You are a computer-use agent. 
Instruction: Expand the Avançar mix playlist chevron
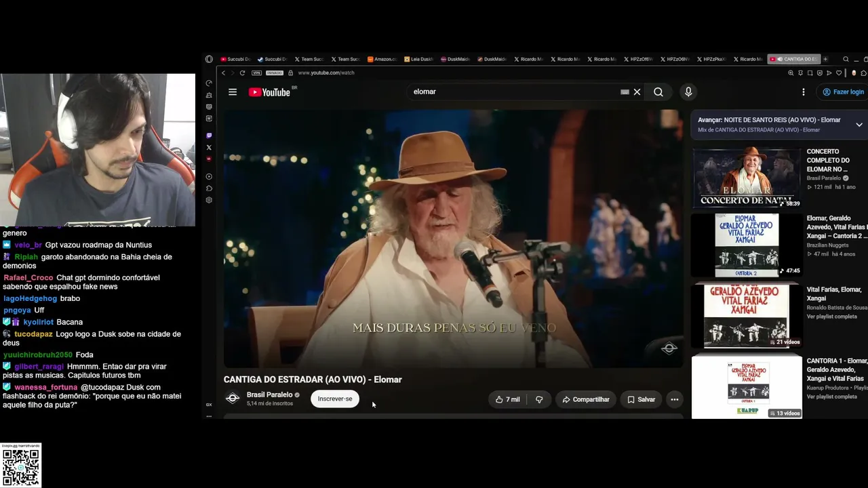pos(859,125)
